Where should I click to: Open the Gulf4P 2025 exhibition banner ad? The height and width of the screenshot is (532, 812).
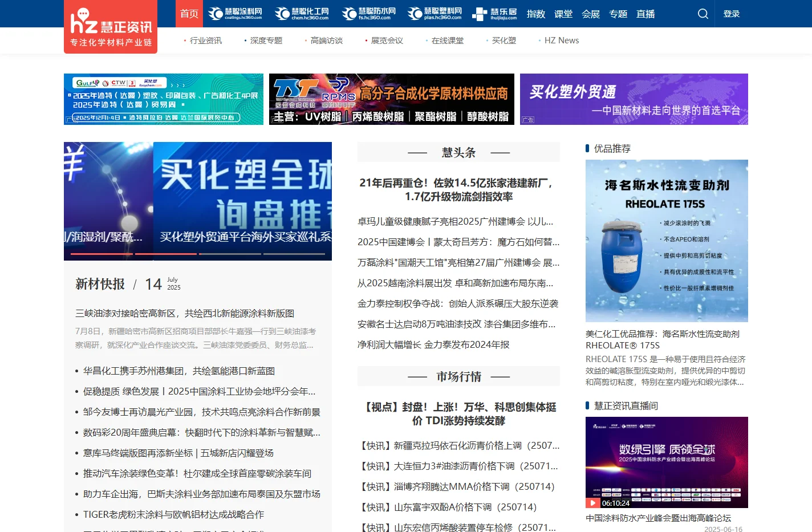click(164, 99)
